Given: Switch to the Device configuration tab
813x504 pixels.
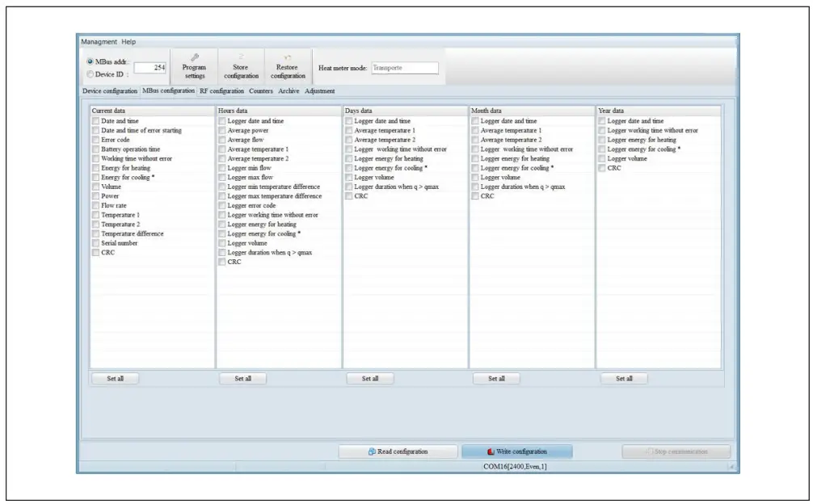Looking at the screenshot, I should [x=110, y=91].
